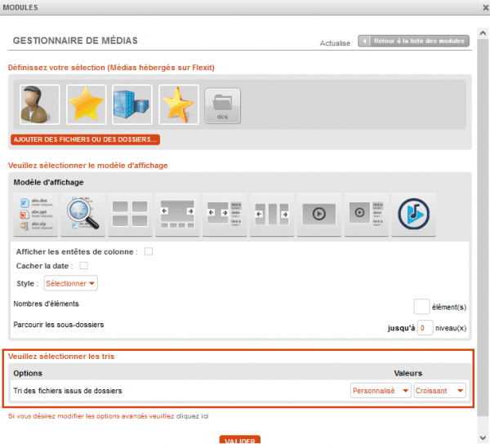Select the video player with text model
The image size is (490, 448).
(x=364, y=214)
